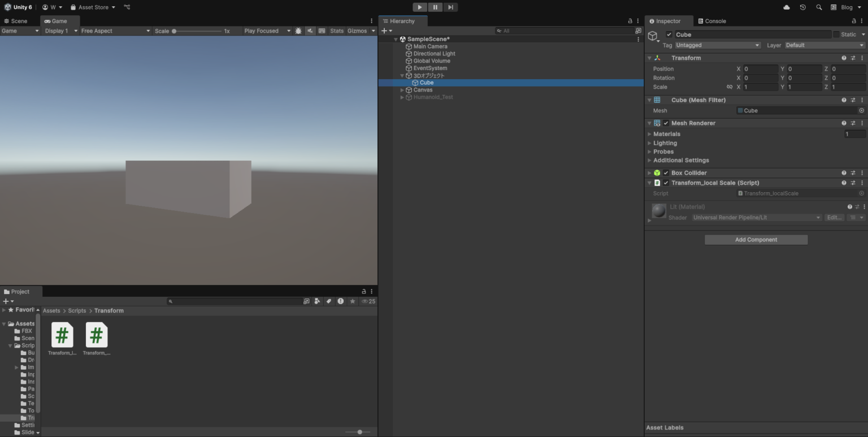
Task: Click the Box Collider help icon
Action: (844, 172)
